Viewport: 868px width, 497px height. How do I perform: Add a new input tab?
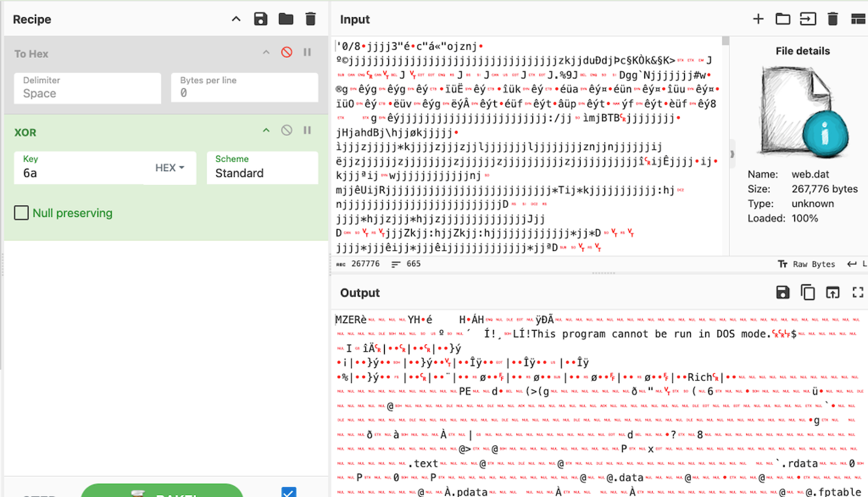tap(758, 19)
